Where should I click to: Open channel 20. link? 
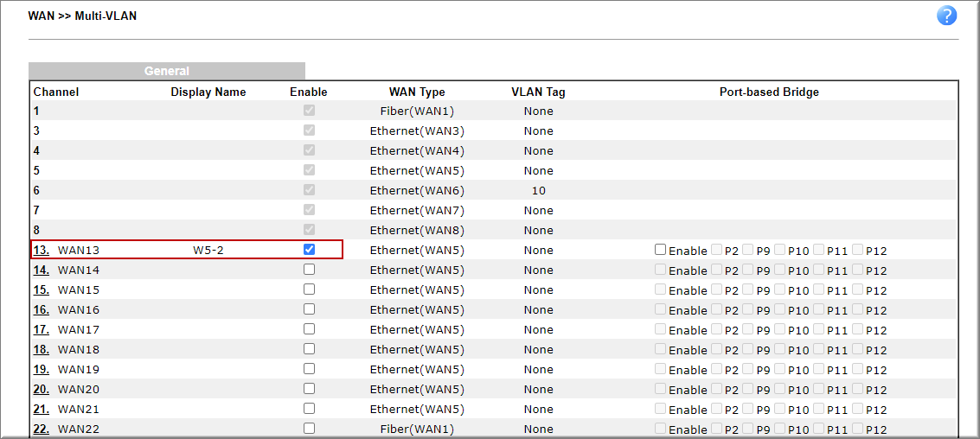pyautogui.click(x=42, y=390)
